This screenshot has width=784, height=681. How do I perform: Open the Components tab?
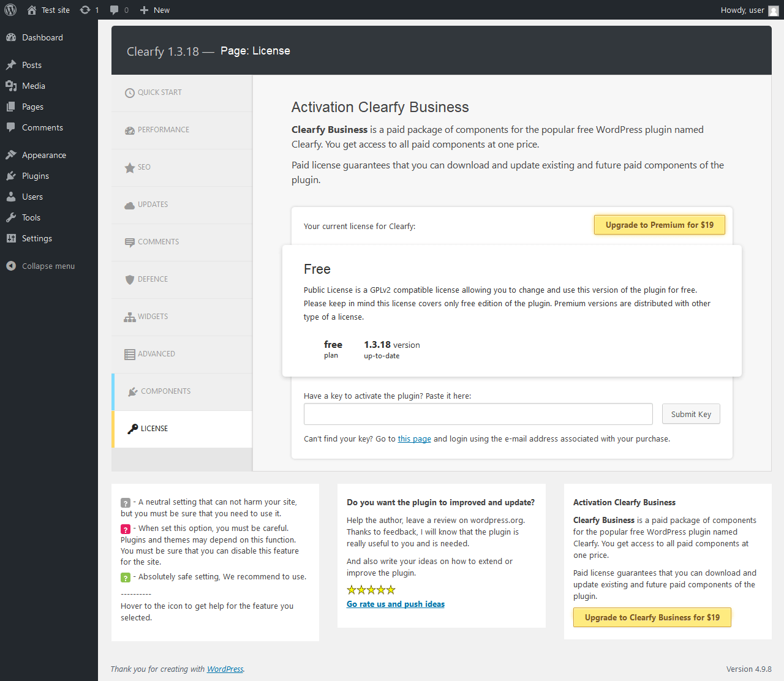[182, 392]
